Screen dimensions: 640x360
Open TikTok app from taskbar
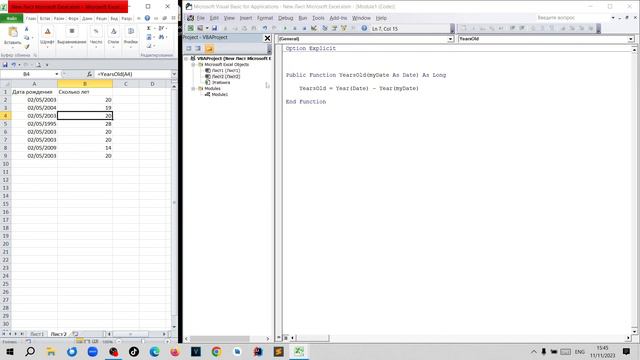pyautogui.click(x=134, y=351)
